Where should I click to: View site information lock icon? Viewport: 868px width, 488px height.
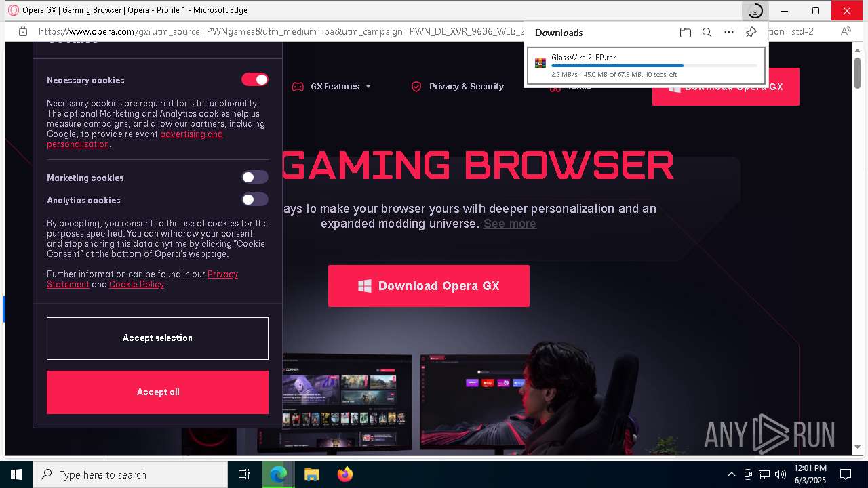point(23,31)
